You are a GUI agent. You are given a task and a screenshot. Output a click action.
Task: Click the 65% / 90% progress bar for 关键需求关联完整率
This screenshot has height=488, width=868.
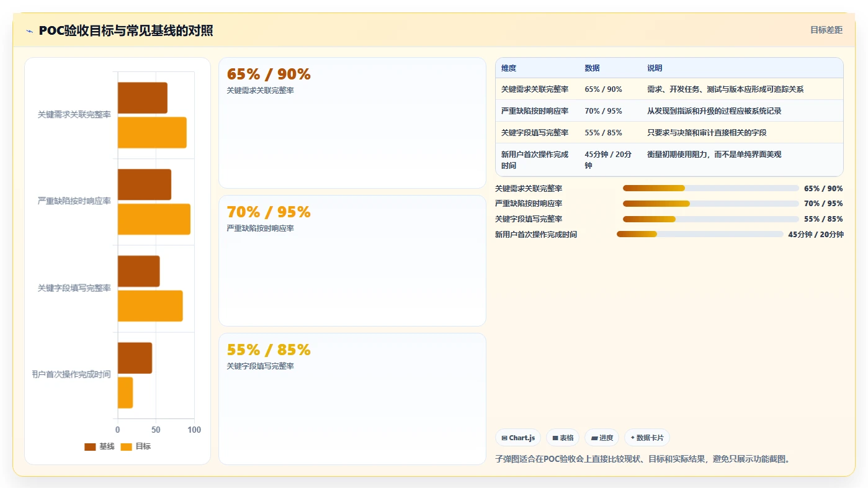click(711, 188)
